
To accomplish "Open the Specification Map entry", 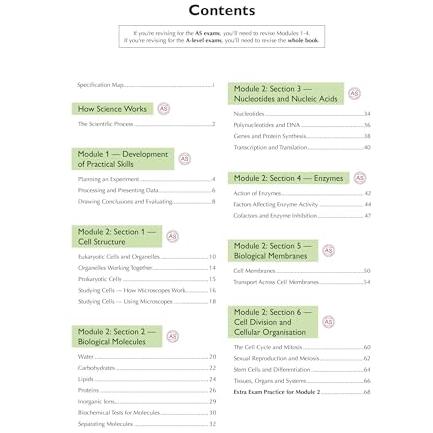I will [x=146, y=85].
